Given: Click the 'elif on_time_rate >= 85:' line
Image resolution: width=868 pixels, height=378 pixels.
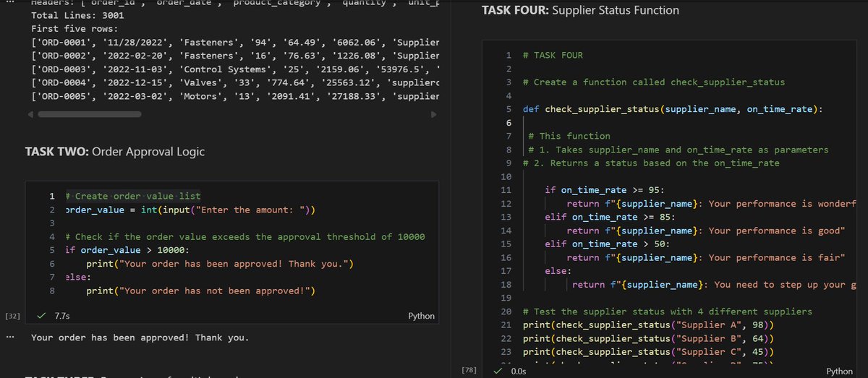Looking at the screenshot, I should (x=611, y=217).
